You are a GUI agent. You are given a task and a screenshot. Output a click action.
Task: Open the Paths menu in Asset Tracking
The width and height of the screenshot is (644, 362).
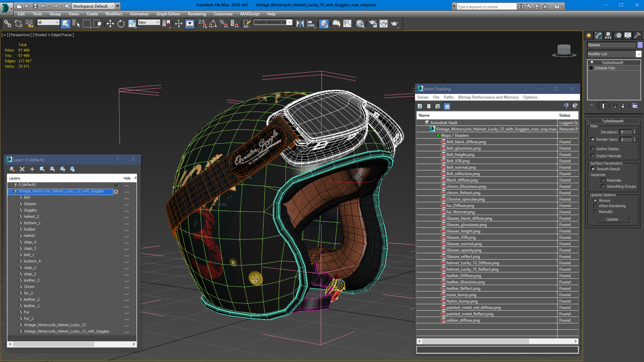click(x=449, y=97)
